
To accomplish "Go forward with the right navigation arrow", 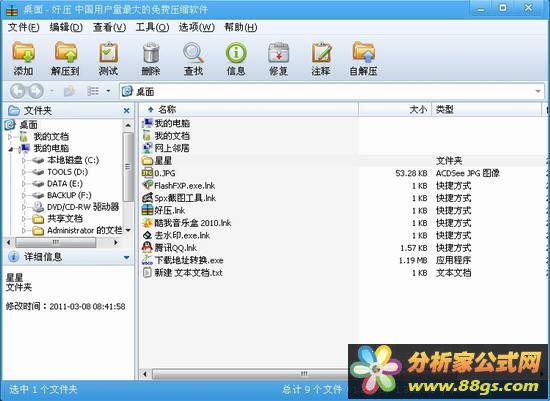I will pyautogui.click(x=35, y=92).
